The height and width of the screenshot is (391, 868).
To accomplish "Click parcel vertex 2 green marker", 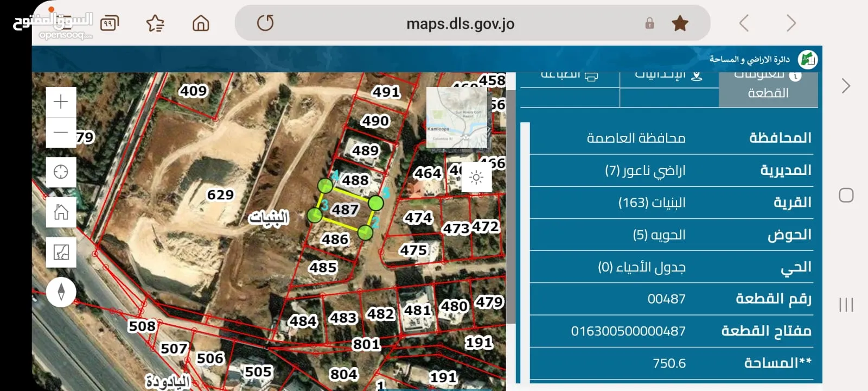I will [366, 232].
